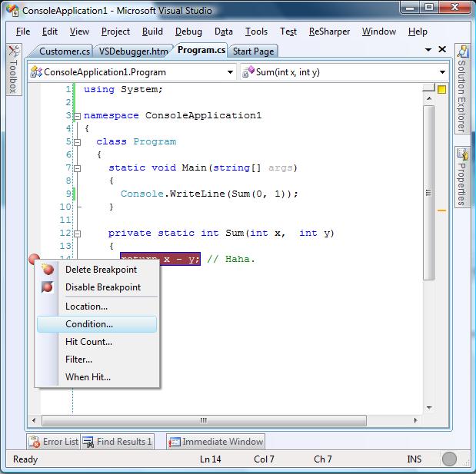
Task: Open the Edit menu
Action: click(x=50, y=31)
